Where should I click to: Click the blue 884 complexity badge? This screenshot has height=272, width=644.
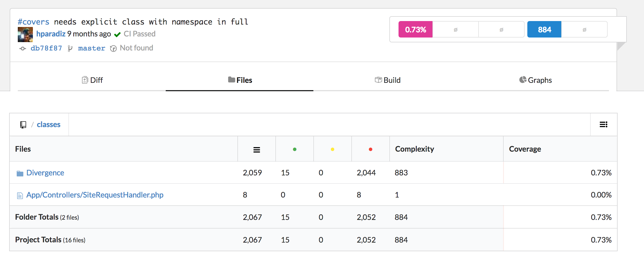(544, 29)
